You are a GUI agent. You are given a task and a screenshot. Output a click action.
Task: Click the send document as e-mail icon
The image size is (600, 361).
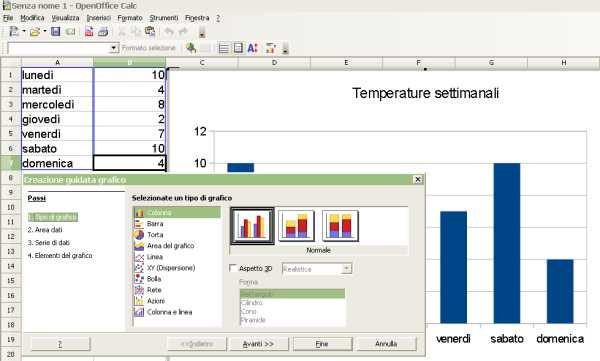[70, 32]
